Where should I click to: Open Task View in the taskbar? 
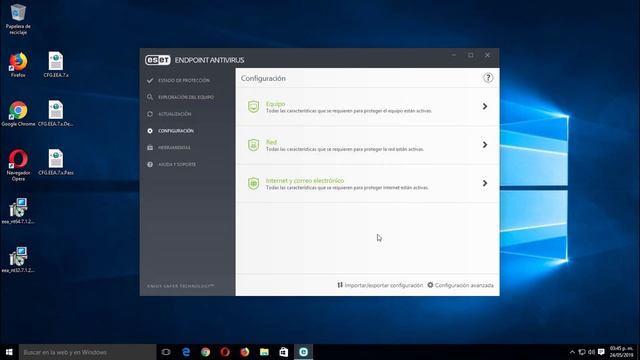point(166,352)
